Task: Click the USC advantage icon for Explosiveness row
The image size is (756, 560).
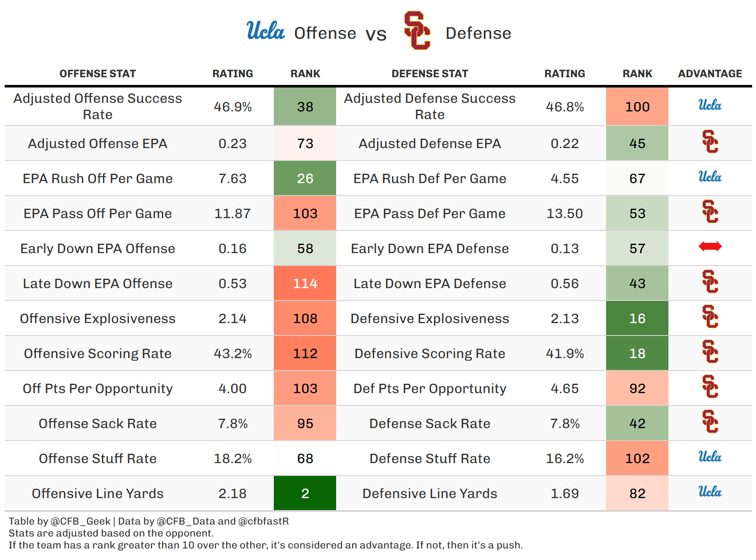Action: [710, 317]
